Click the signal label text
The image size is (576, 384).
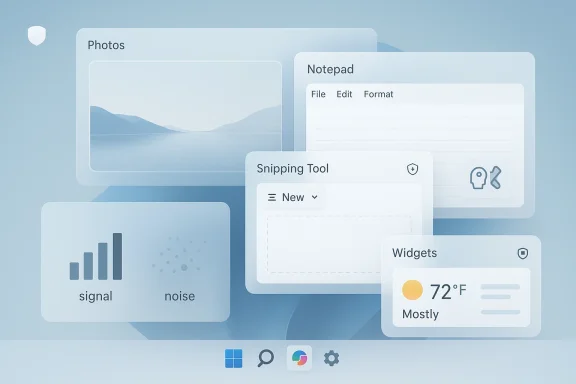pos(96,297)
